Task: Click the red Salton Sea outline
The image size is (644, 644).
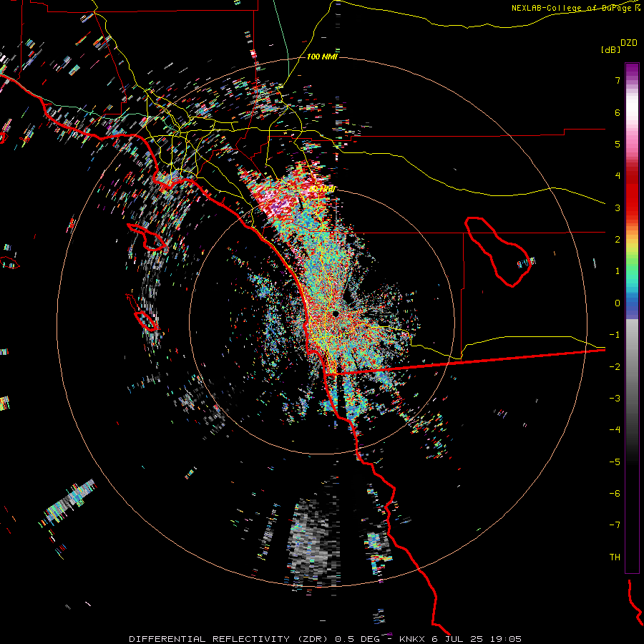Action: click(498, 252)
